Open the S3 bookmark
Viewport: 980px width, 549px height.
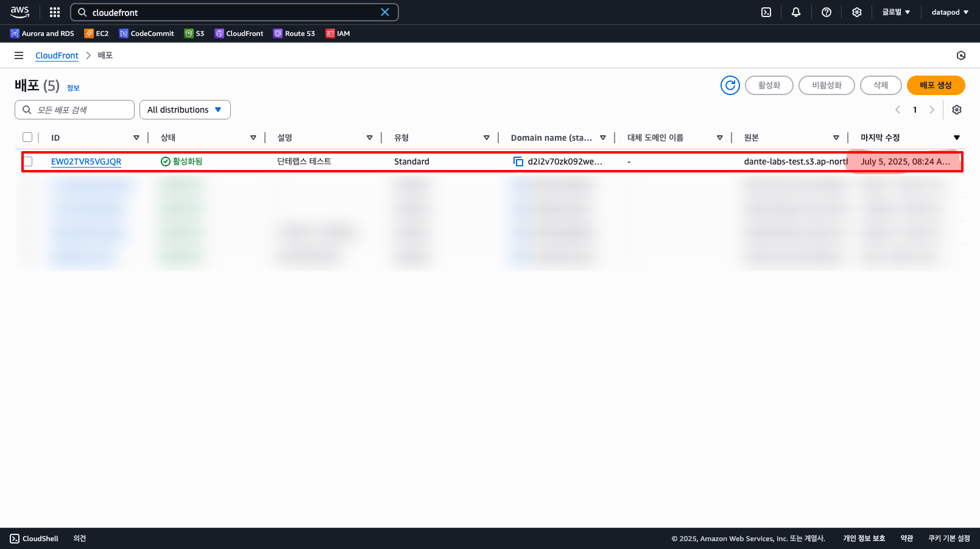pos(194,34)
